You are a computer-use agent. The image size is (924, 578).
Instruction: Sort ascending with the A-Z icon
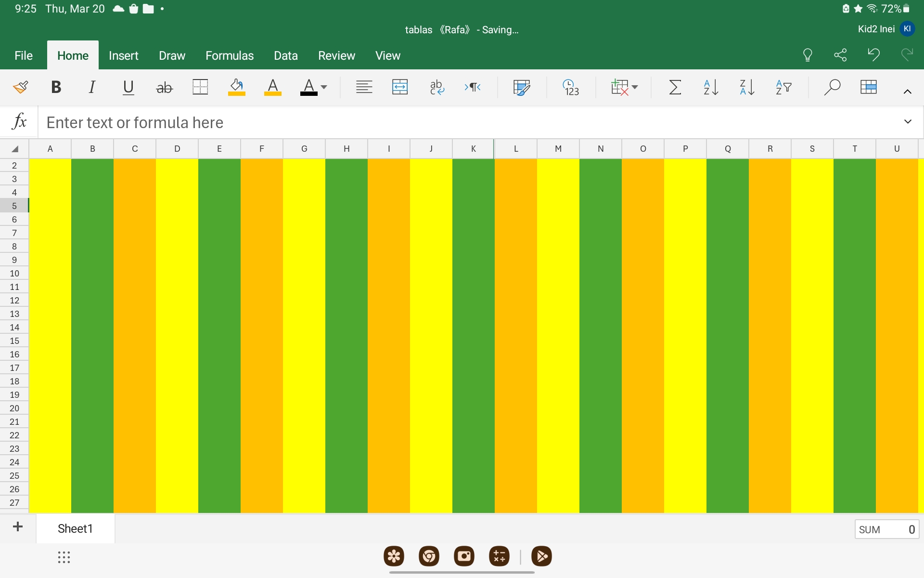(711, 87)
